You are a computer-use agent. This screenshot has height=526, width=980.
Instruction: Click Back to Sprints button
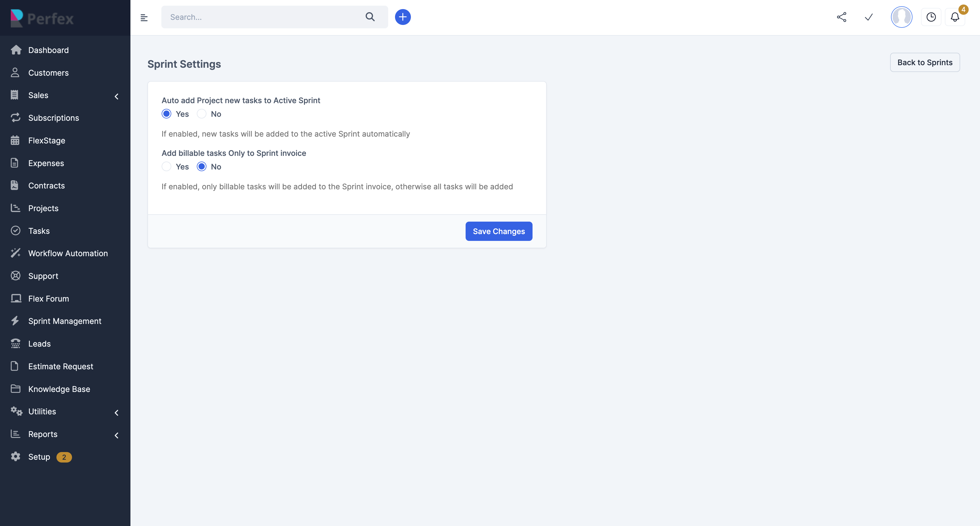(x=924, y=62)
